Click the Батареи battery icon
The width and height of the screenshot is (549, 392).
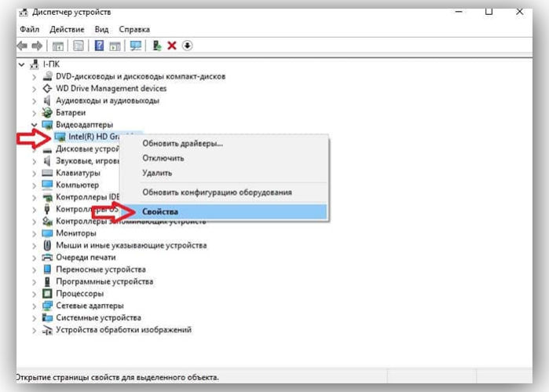(x=47, y=112)
